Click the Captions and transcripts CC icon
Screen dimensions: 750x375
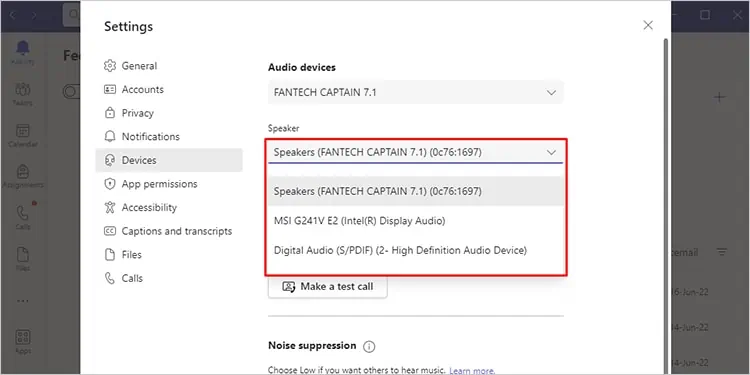click(110, 231)
